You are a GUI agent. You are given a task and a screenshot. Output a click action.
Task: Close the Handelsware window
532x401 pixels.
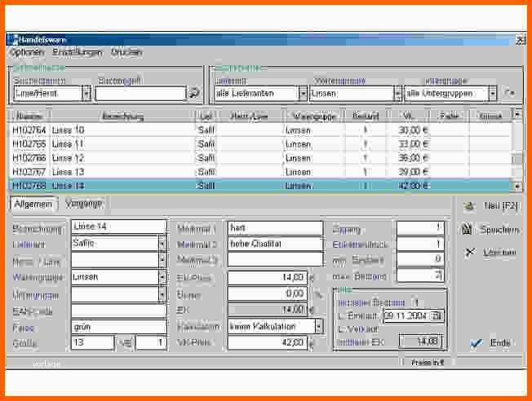(x=520, y=40)
